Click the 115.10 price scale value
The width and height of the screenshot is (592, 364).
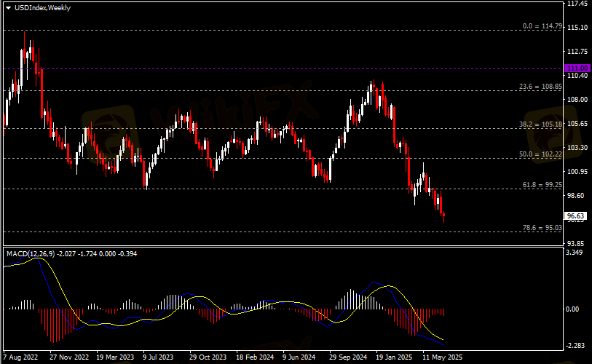[577, 27]
